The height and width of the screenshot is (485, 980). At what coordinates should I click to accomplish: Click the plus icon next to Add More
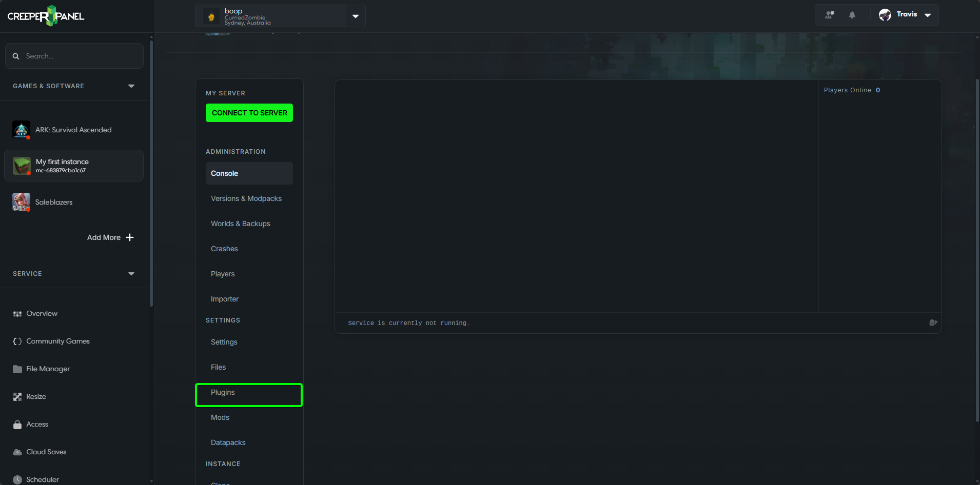click(130, 237)
